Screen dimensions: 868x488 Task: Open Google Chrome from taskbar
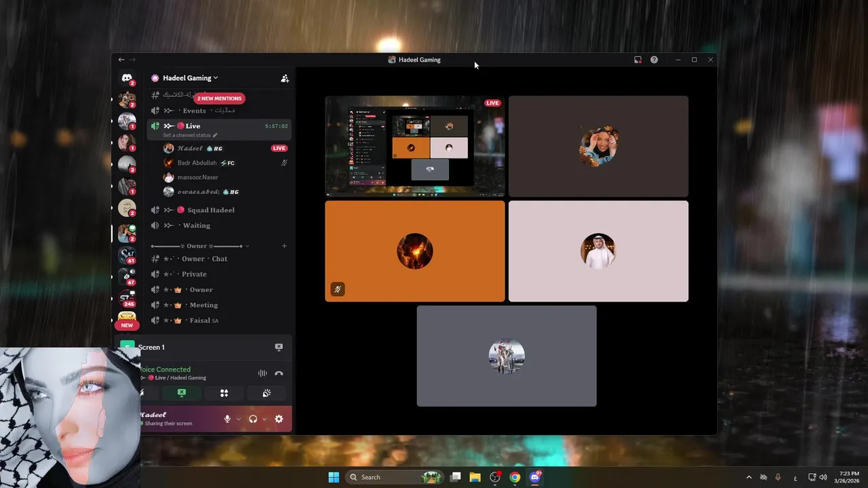(515, 477)
